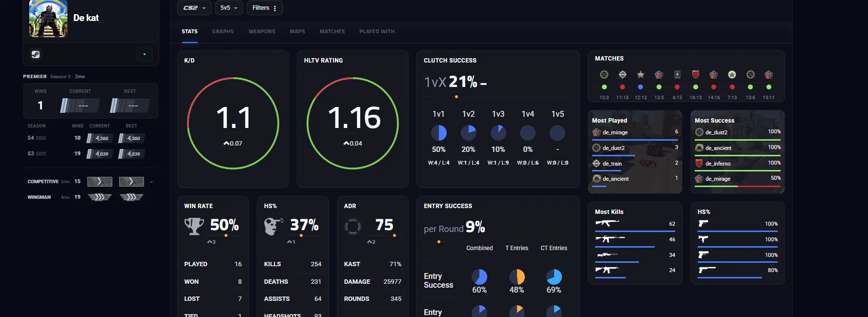Image resolution: width=868 pixels, height=317 pixels.
Task: Click the headshot icon in the HS% card
Action: 273,226
